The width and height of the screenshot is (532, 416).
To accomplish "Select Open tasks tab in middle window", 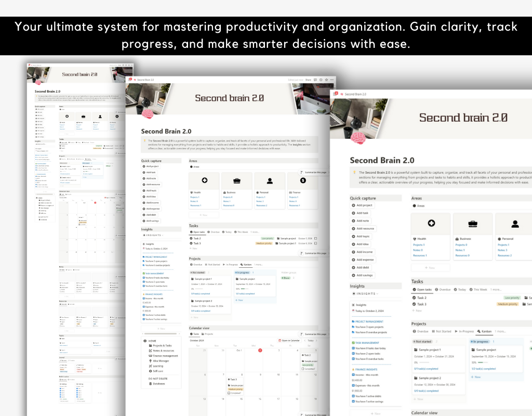I will (x=197, y=232).
